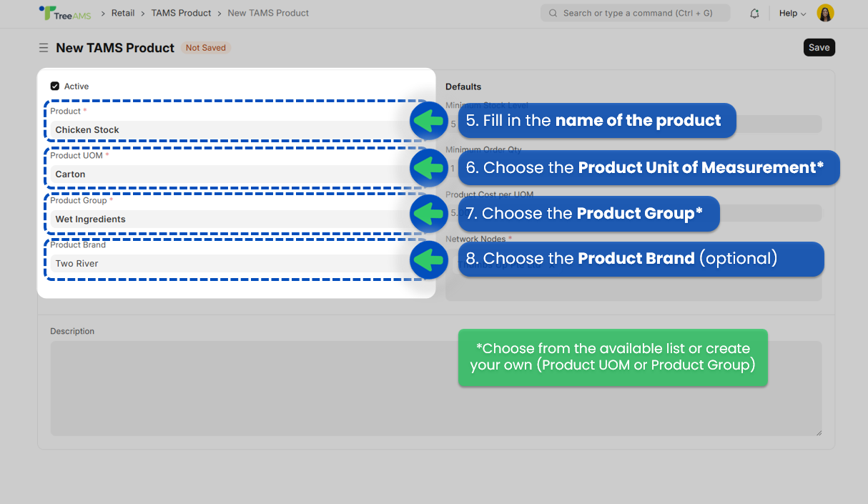Click the Save button
The image size is (868, 504).
pos(819,48)
